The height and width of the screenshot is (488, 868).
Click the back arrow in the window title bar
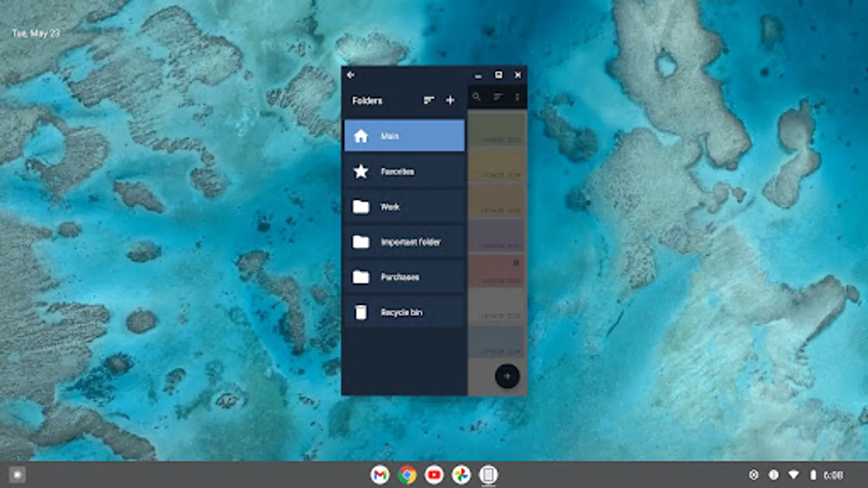[351, 75]
